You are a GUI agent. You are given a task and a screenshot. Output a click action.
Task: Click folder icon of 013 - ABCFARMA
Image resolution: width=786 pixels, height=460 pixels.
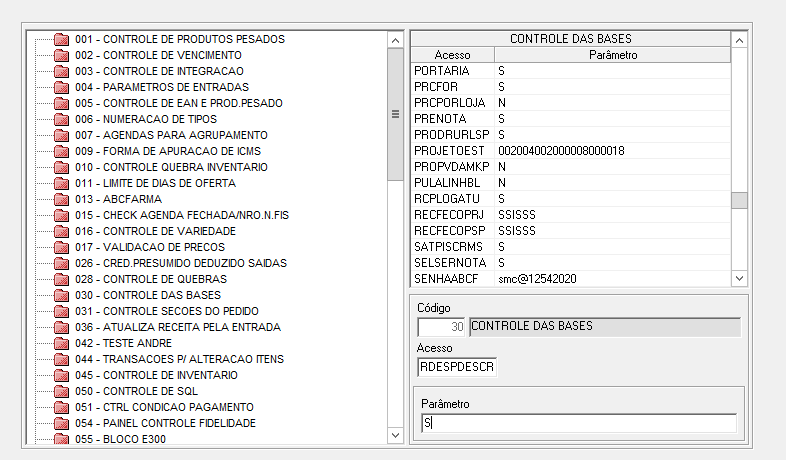[61, 199]
